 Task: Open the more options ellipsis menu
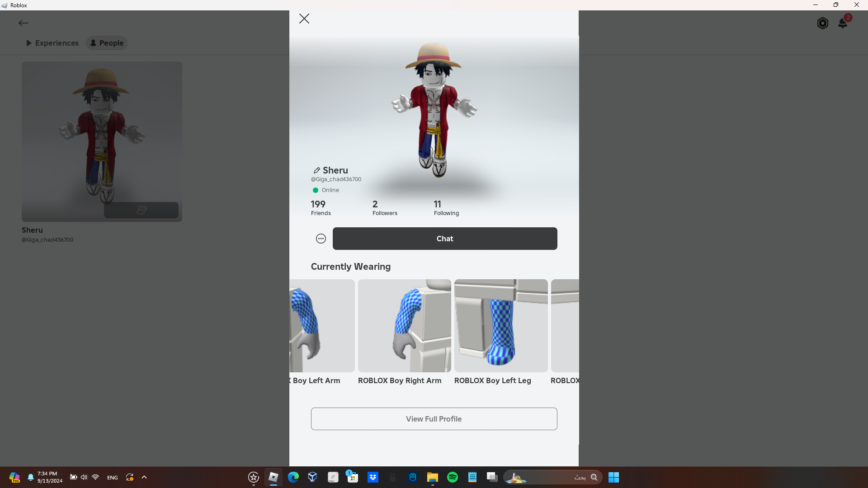321,239
